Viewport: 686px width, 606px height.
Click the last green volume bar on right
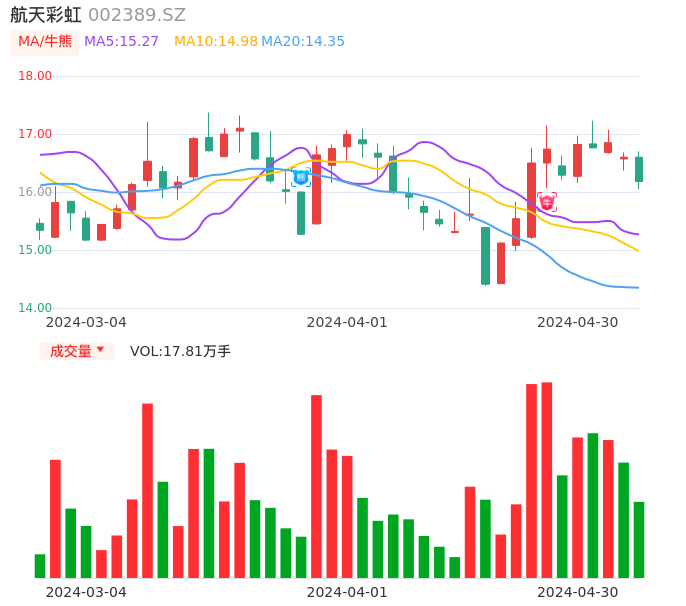[x=639, y=540]
